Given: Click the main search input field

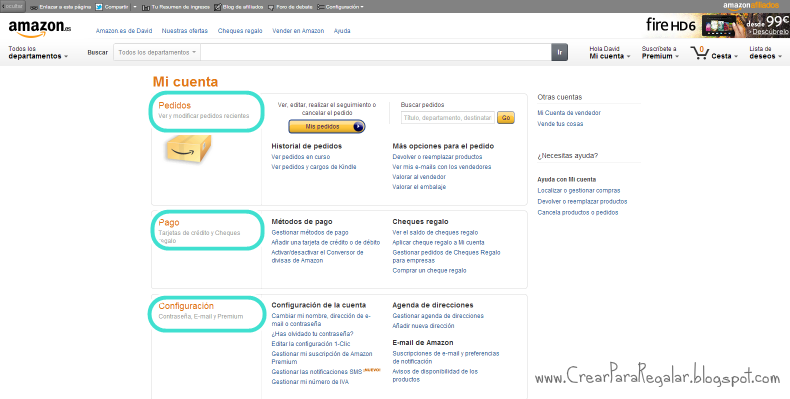Looking at the screenshot, I should pos(376,52).
